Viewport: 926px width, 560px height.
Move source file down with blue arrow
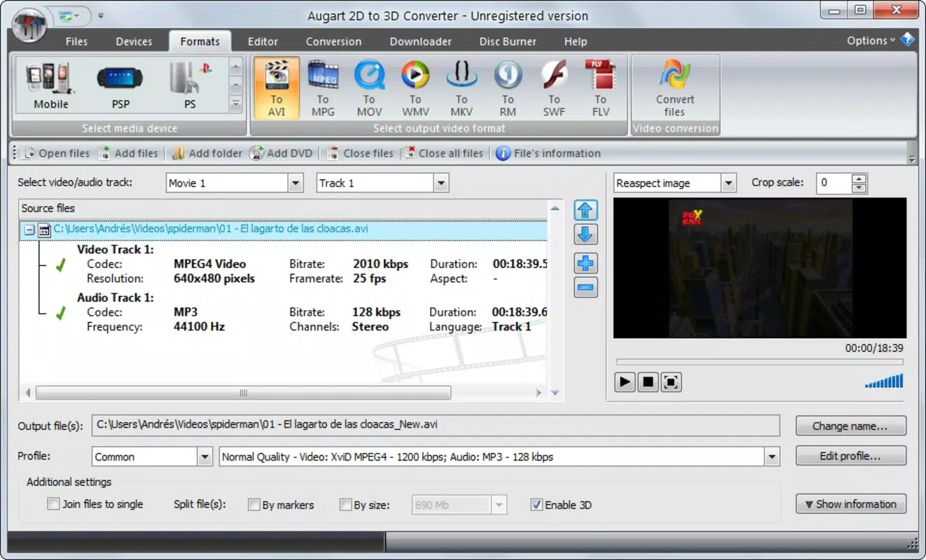pyautogui.click(x=586, y=234)
